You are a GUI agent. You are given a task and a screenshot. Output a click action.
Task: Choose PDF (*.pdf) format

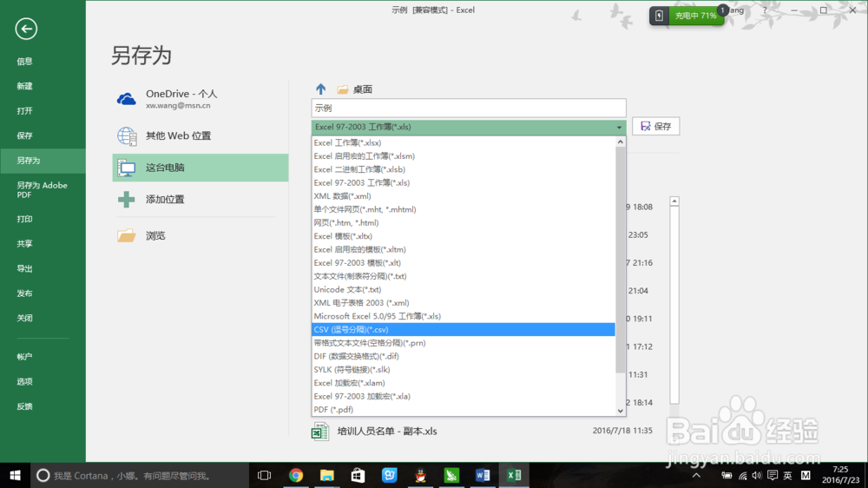pyautogui.click(x=463, y=409)
